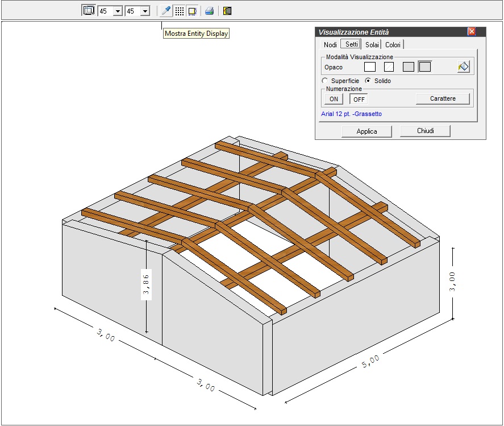Select the plain white display mode box
Viewport: 504px width, 426px height.
click(x=370, y=67)
